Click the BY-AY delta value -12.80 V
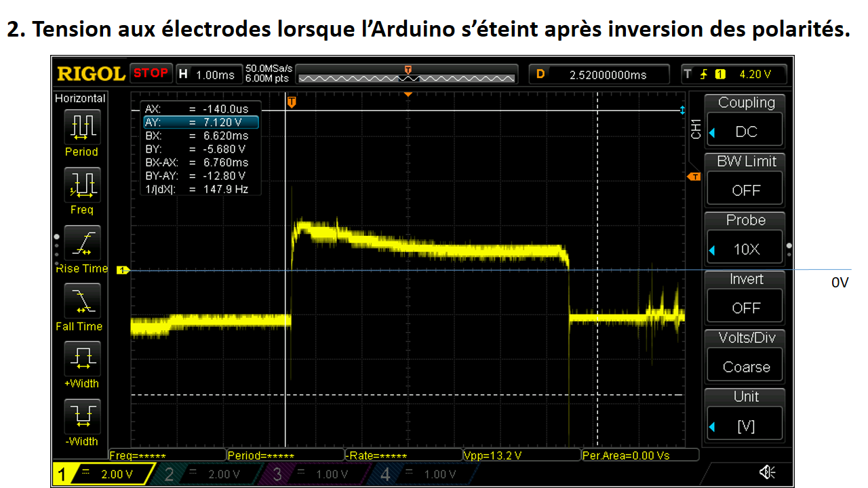Screen dimensions: 868x488 coord(223,176)
